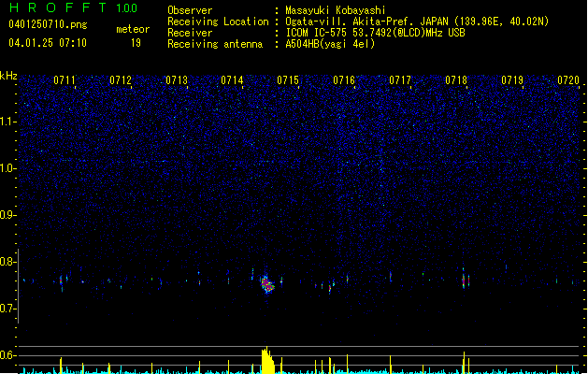Click the 0720 time marker

pos(568,80)
